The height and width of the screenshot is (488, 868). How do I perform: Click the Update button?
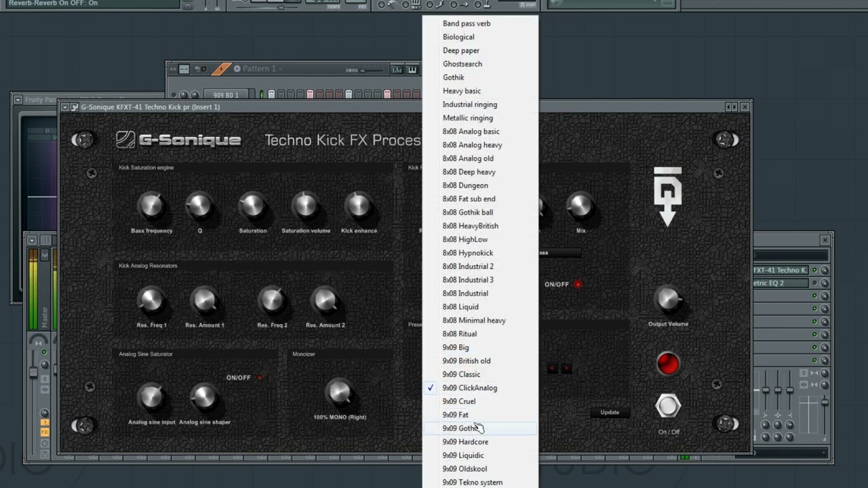[x=610, y=412]
